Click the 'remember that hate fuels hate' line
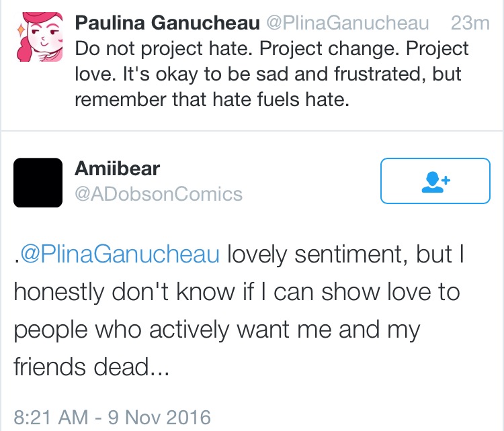Viewport: 504px width, 431px height. click(x=212, y=99)
